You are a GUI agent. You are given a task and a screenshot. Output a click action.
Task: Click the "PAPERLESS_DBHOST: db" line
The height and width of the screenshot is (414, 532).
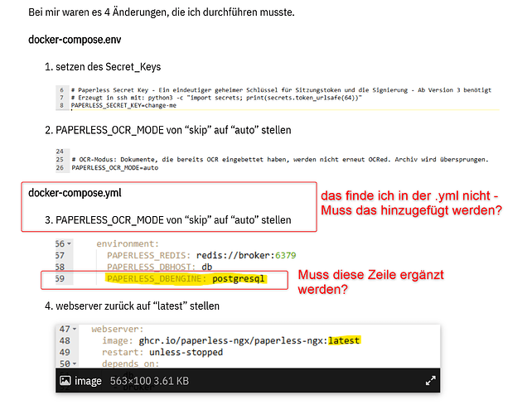click(x=159, y=267)
